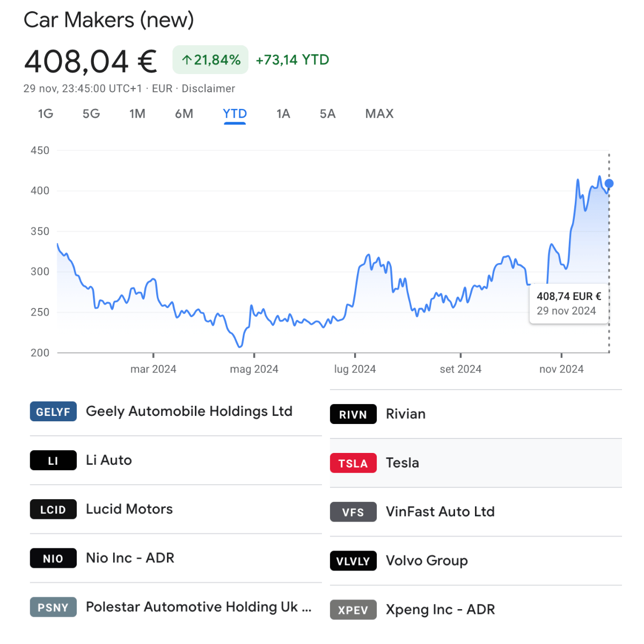Open the Disclaimer link
644x644 pixels.
pyautogui.click(x=208, y=89)
